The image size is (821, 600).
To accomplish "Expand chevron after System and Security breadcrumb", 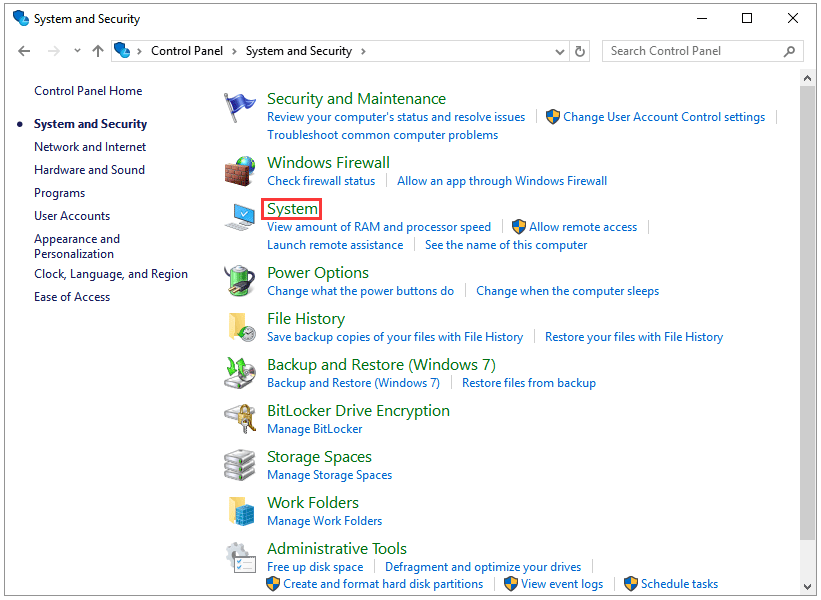I will coord(363,51).
